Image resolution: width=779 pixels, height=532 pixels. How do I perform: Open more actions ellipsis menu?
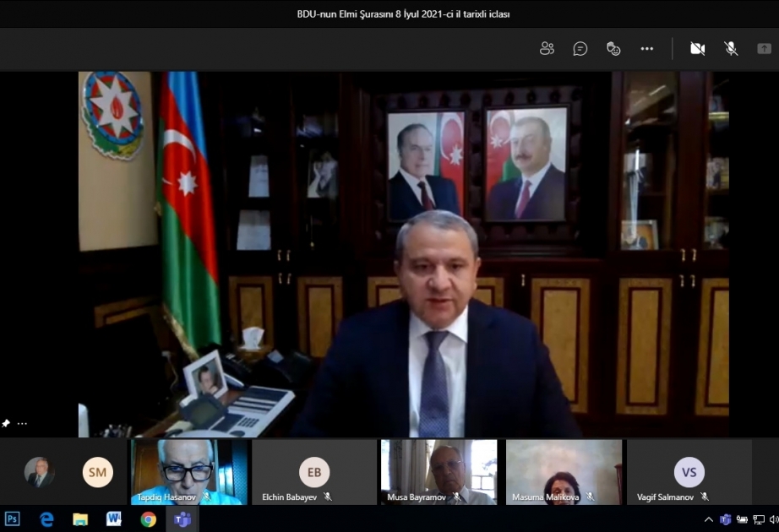[647, 48]
